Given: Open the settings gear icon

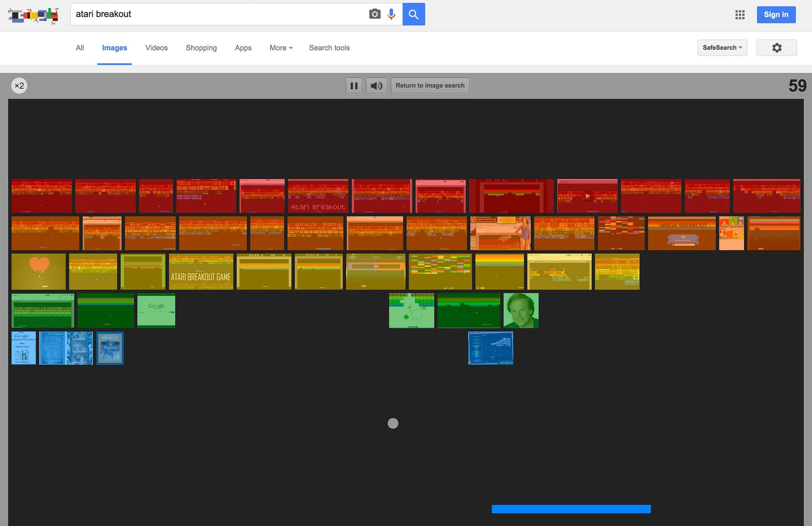Looking at the screenshot, I should [x=776, y=48].
